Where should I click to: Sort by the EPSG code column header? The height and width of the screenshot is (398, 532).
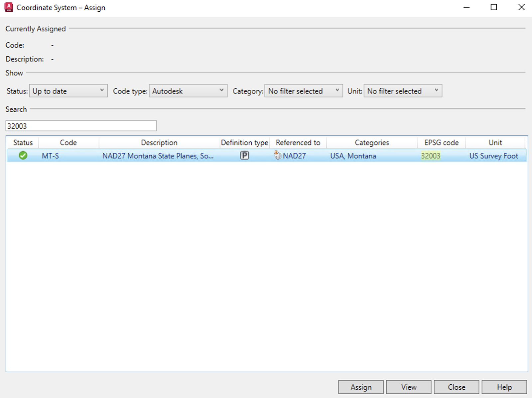point(441,142)
